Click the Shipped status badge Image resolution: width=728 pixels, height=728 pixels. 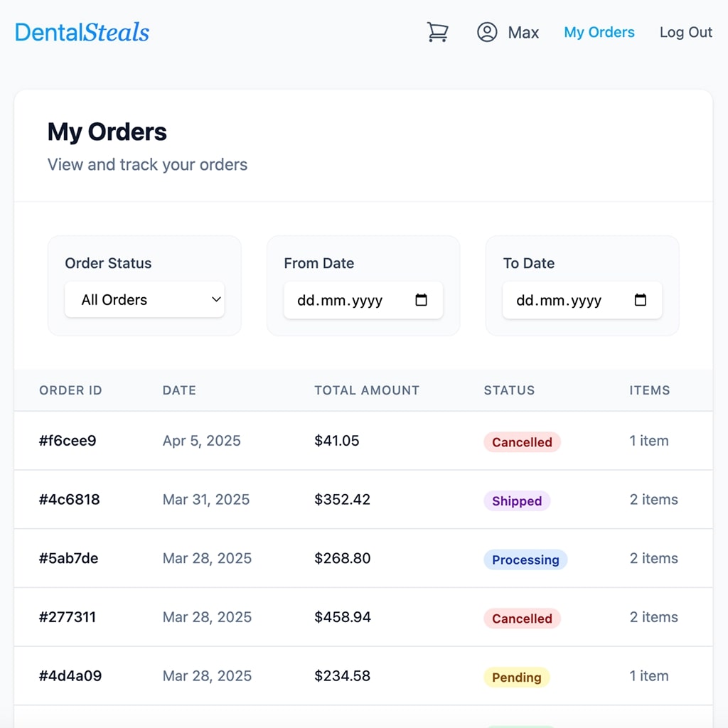click(517, 501)
